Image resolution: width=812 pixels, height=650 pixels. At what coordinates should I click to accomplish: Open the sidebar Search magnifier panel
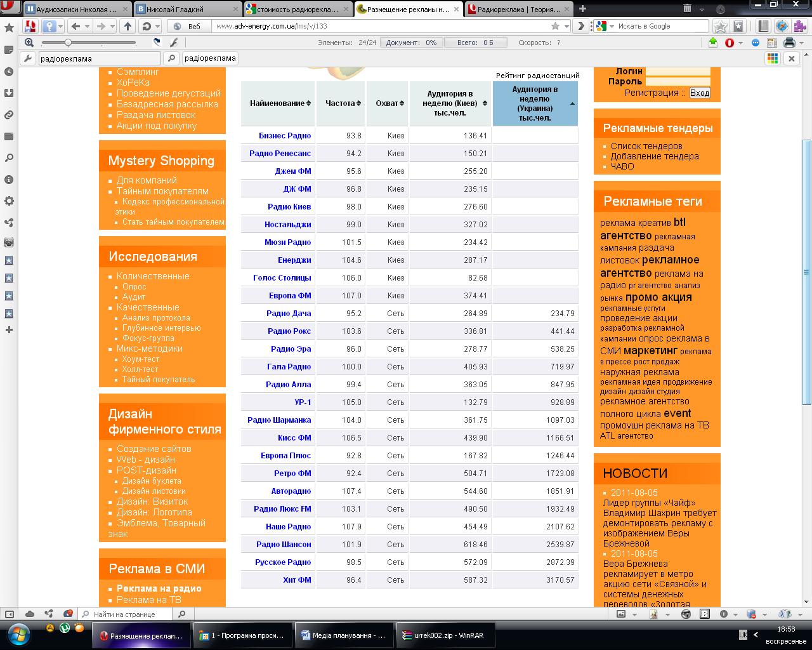pyautogui.click(x=9, y=157)
